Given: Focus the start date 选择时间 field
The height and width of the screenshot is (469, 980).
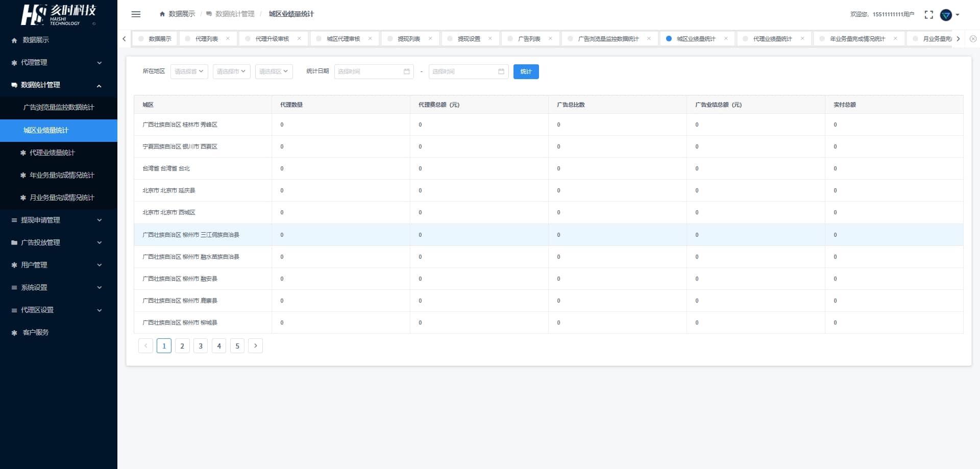Looking at the screenshot, I should [x=374, y=71].
